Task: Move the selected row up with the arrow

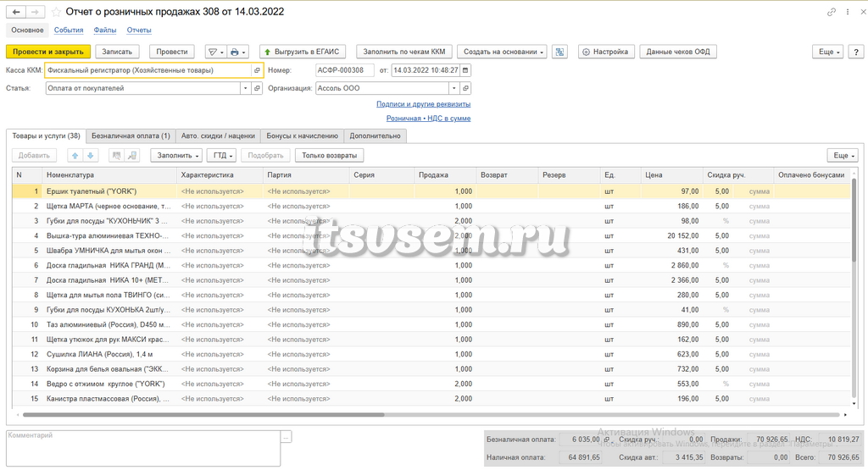Action: 75,156
